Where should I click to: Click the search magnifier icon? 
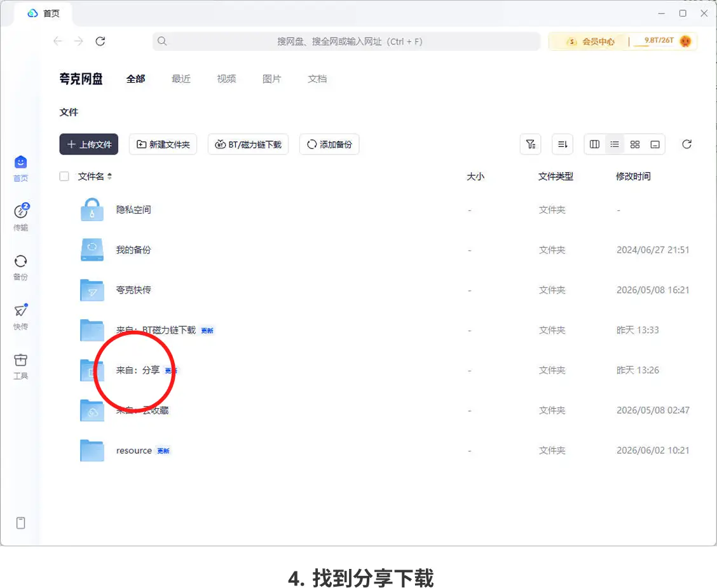coord(162,41)
